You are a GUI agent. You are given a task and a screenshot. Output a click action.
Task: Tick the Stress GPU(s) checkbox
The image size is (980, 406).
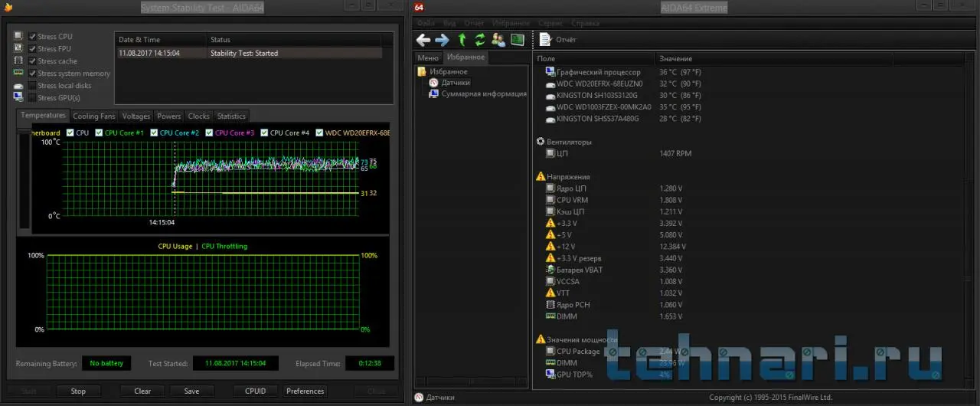click(x=33, y=98)
